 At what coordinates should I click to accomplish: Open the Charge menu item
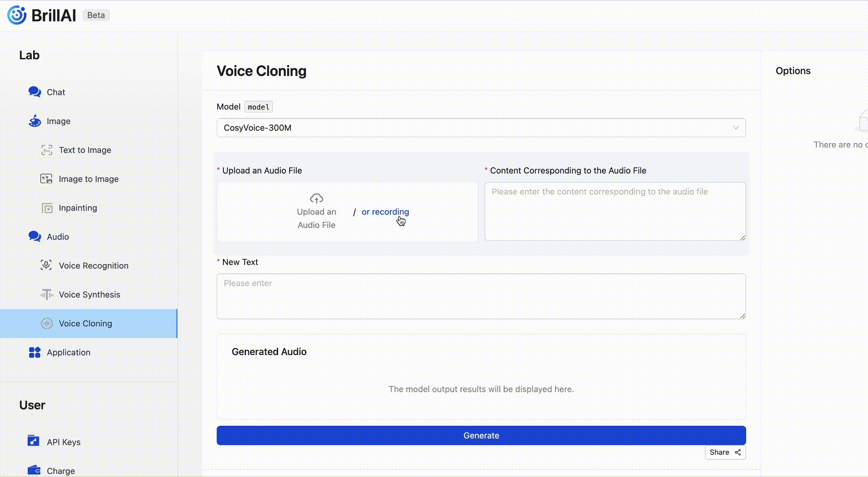pos(60,471)
